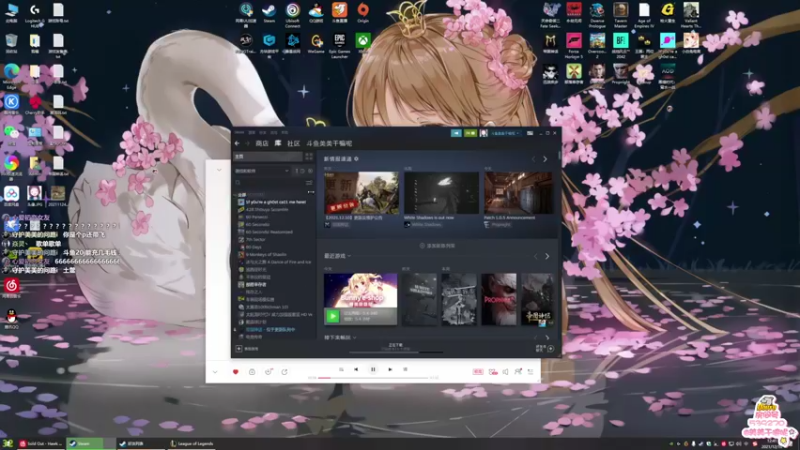Launch Epic Games Launcher from desktop
Image resolution: width=800 pixels, height=450 pixels.
click(339, 46)
